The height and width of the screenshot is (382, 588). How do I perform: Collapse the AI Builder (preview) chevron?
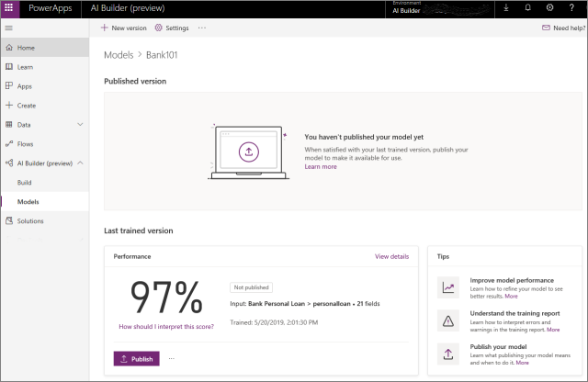click(80, 163)
